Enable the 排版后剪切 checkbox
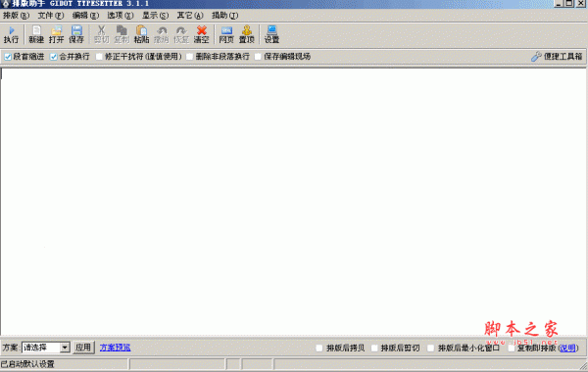 pyautogui.click(x=374, y=349)
